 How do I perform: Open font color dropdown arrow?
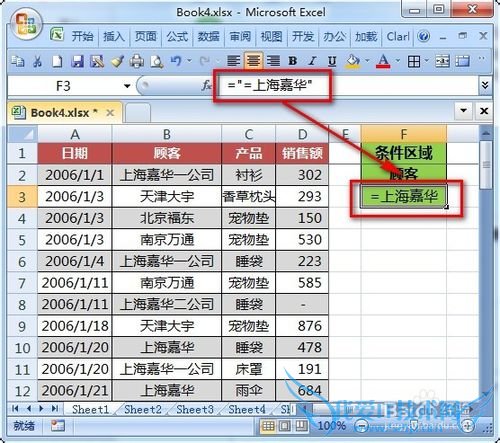point(398,61)
